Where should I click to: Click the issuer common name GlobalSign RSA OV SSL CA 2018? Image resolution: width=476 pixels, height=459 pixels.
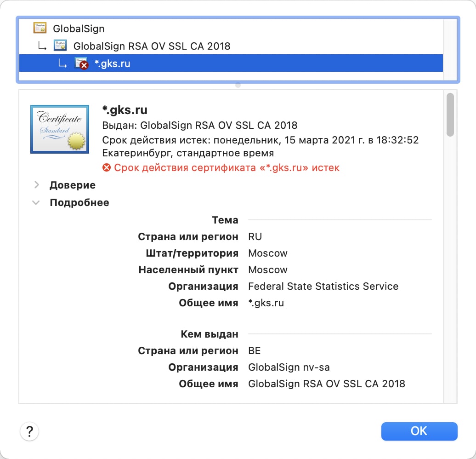click(327, 384)
